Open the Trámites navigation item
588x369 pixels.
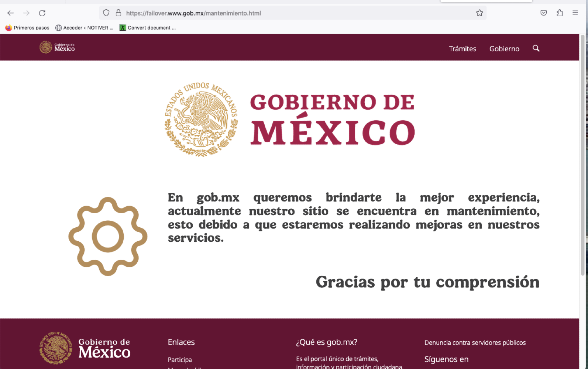462,49
